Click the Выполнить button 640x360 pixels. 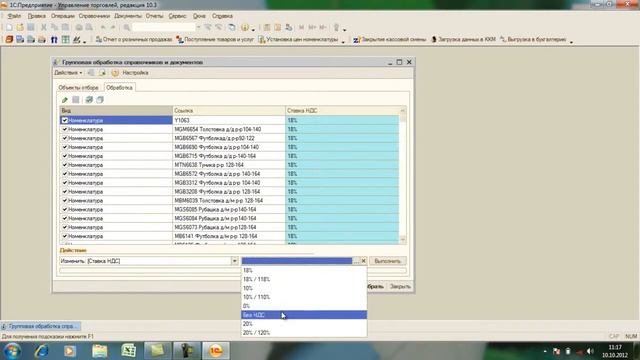click(388, 261)
